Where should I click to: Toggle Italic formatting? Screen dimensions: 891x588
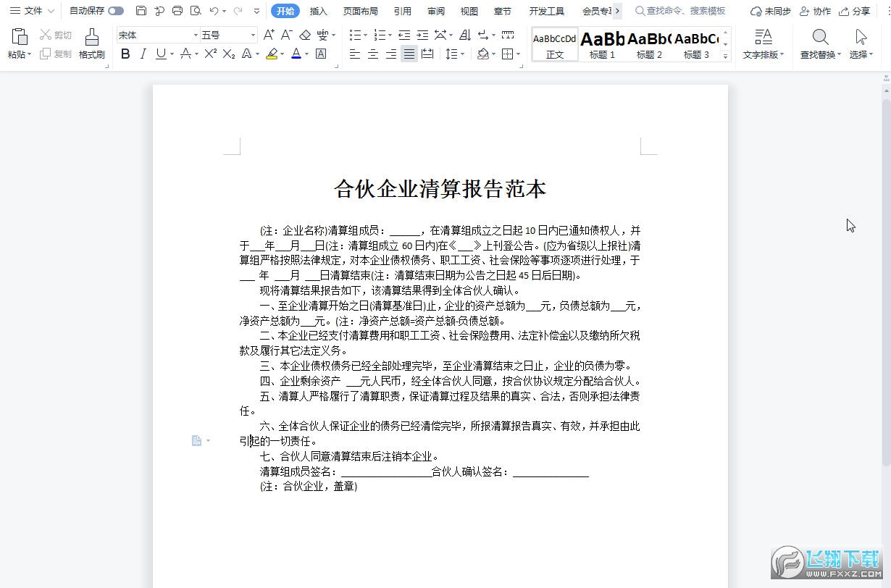pyautogui.click(x=143, y=54)
